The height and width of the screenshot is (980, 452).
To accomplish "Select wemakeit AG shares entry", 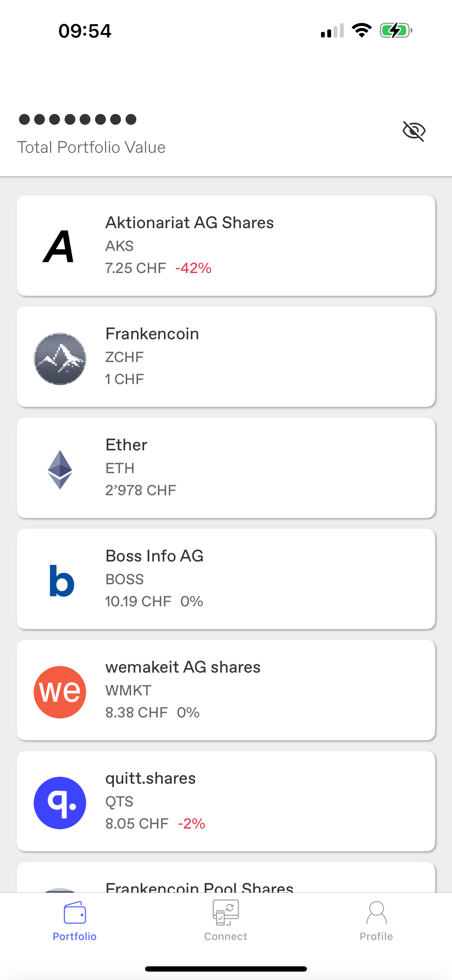I will 226,690.
